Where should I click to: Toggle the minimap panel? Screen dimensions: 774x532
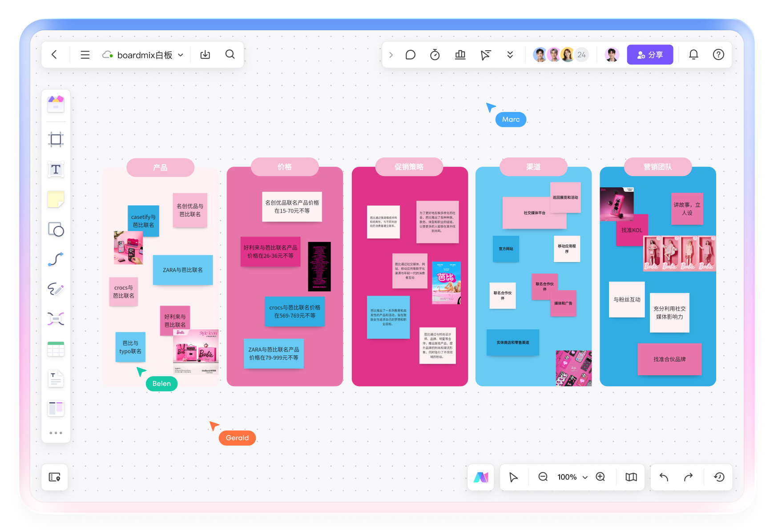[631, 477]
